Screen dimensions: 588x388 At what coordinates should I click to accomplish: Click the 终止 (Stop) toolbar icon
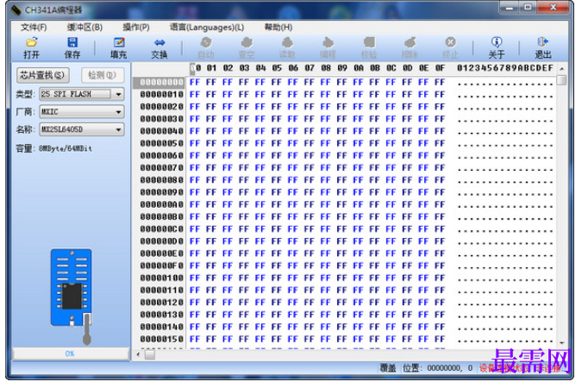450,42
